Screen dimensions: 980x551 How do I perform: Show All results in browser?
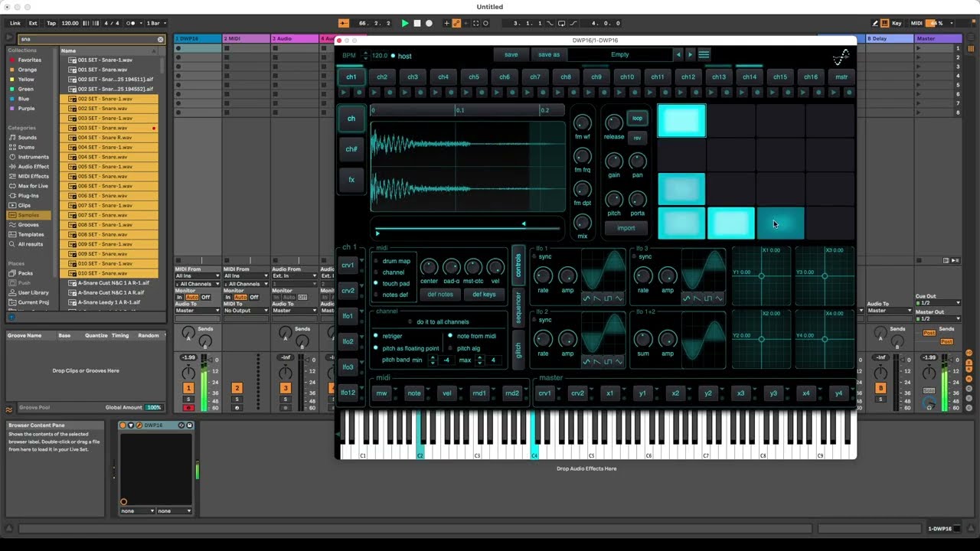[31, 244]
